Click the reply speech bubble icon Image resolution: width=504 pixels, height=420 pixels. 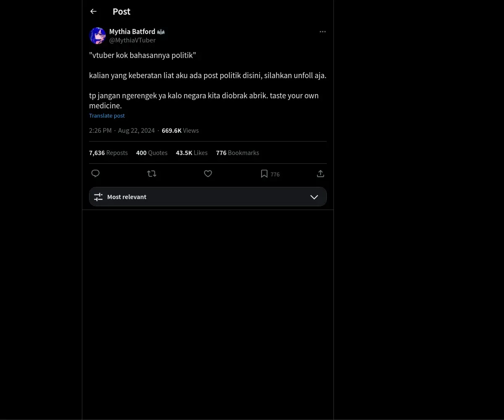coord(95,173)
